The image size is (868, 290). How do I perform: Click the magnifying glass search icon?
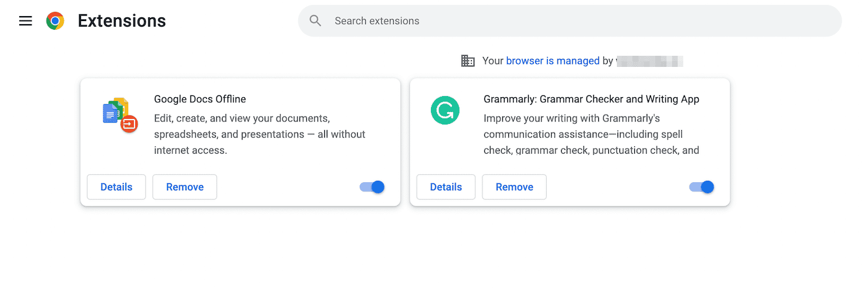316,21
